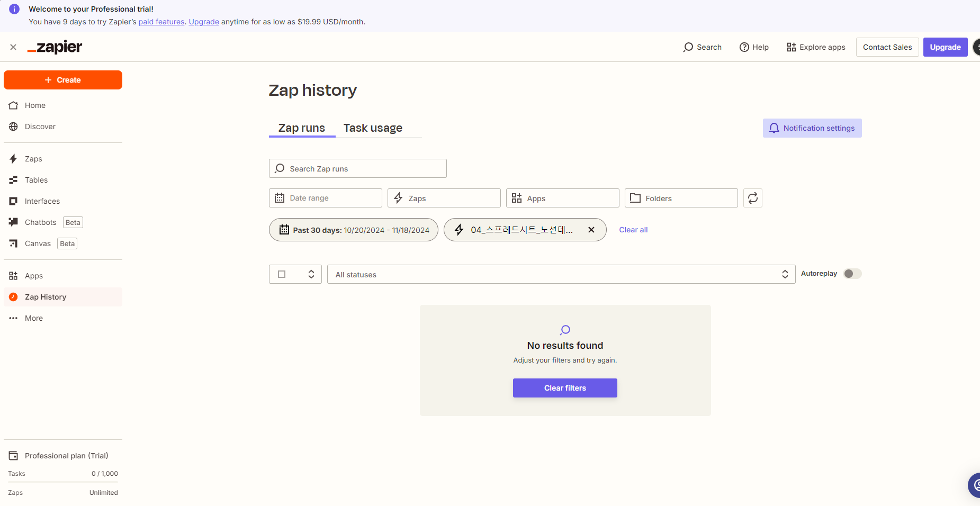Click the More label in sidebar
The image size is (980, 506).
(34, 318)
